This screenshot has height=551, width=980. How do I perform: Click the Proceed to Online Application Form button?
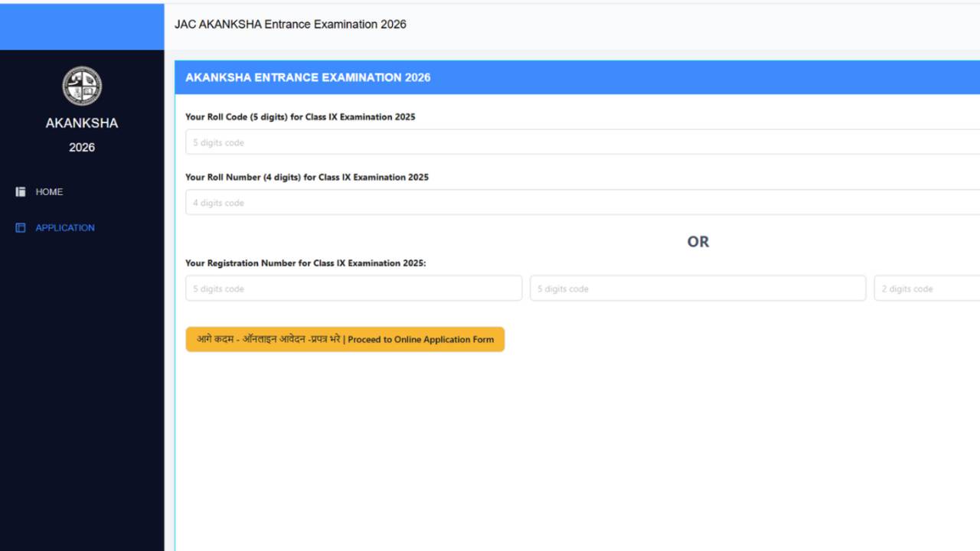[x=345, y=339]
